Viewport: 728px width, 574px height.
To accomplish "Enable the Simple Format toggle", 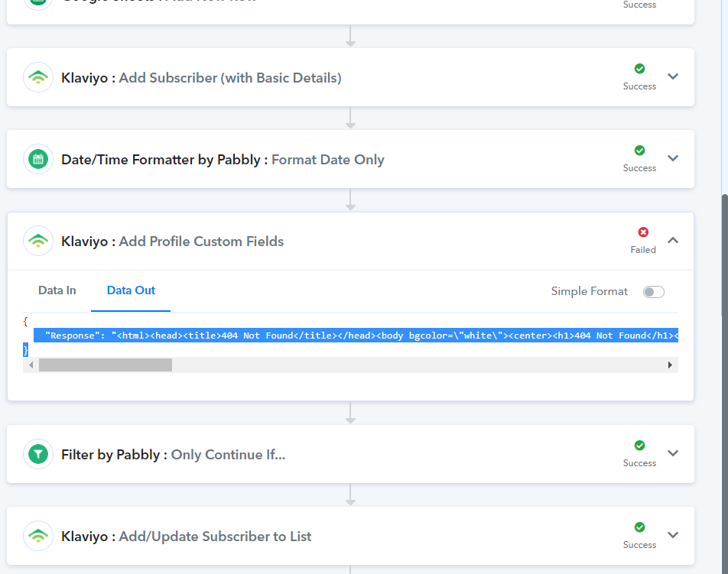I will tap(653, 292).
